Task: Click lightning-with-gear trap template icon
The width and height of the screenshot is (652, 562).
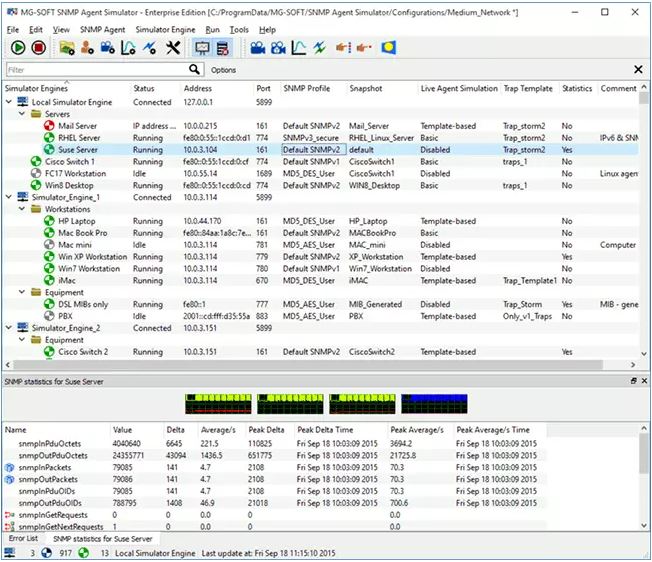Action: pos(150,48)
